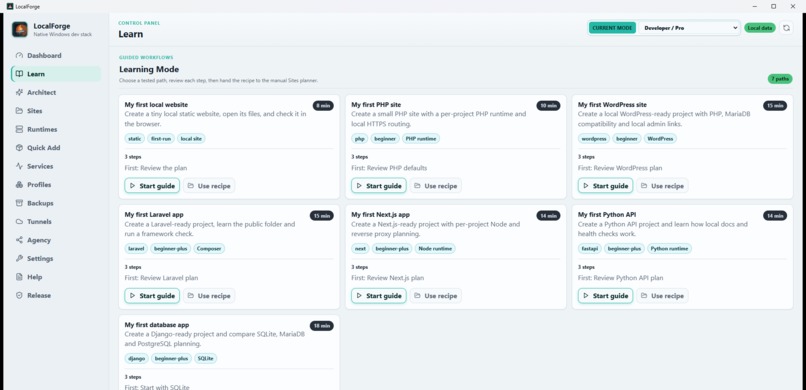Viewport: 806px width, 390px height.
Task: Click the Sites folder icon
Action: point(20,111)
